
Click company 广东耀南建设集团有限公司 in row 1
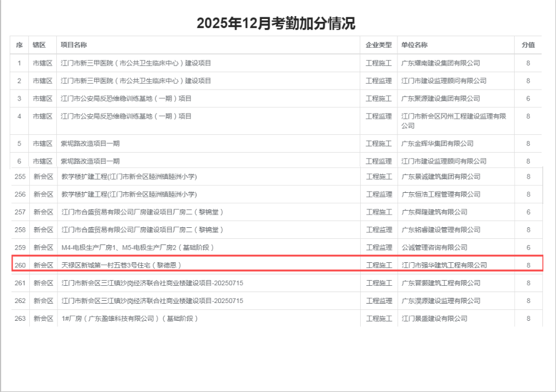click(440, 63)
